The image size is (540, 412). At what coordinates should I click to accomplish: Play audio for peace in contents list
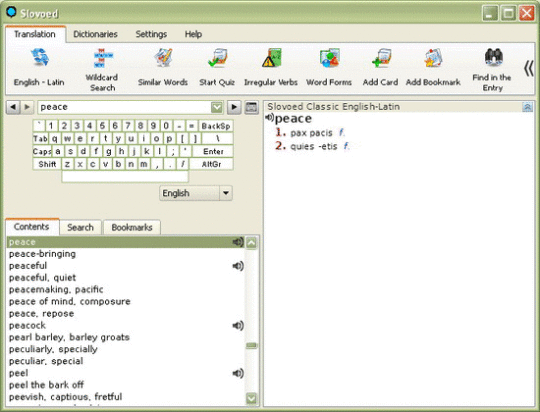coord(238,242)
